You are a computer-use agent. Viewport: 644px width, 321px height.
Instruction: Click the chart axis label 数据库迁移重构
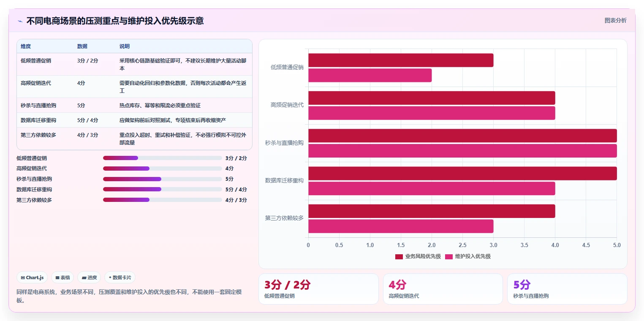pos(284,180)
